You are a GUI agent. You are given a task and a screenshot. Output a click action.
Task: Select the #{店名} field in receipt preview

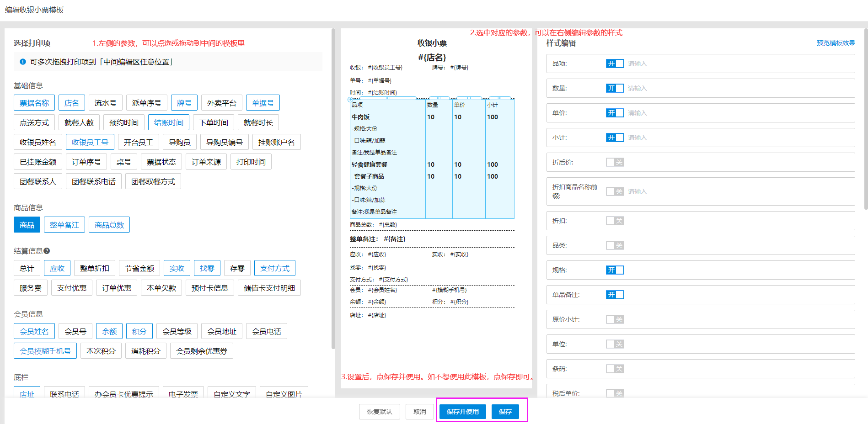pyautogui.click(x=432, y=57)
